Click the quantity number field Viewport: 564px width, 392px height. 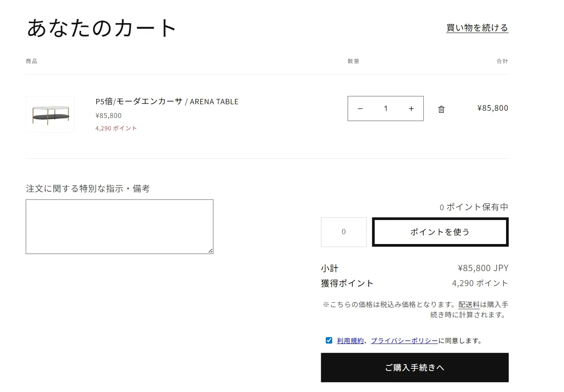[385, 109]
